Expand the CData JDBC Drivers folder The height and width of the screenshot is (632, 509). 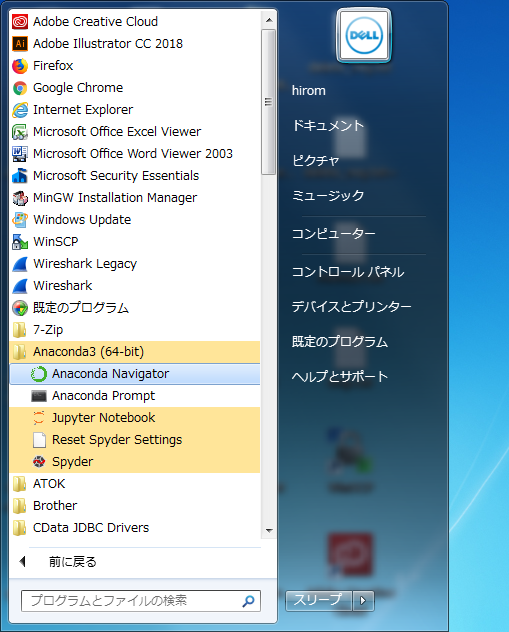click(x=134, y=528)
